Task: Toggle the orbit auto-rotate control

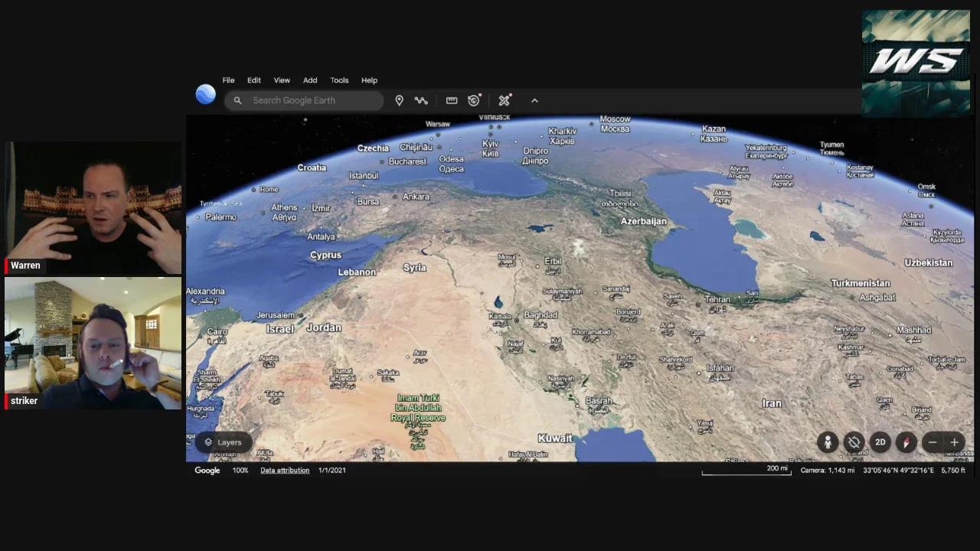Action: 854,442
